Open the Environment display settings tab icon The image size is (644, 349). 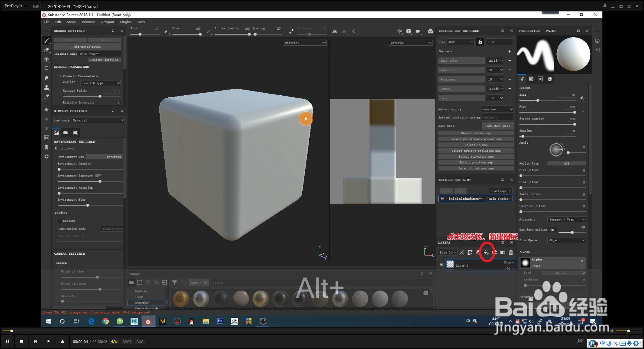pos(56,133)
